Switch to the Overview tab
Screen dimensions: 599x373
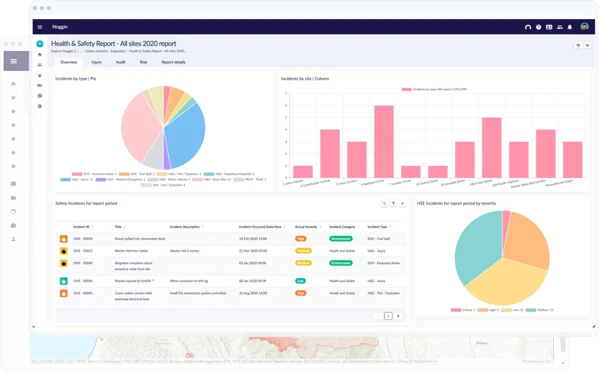[x=69, y=62]
